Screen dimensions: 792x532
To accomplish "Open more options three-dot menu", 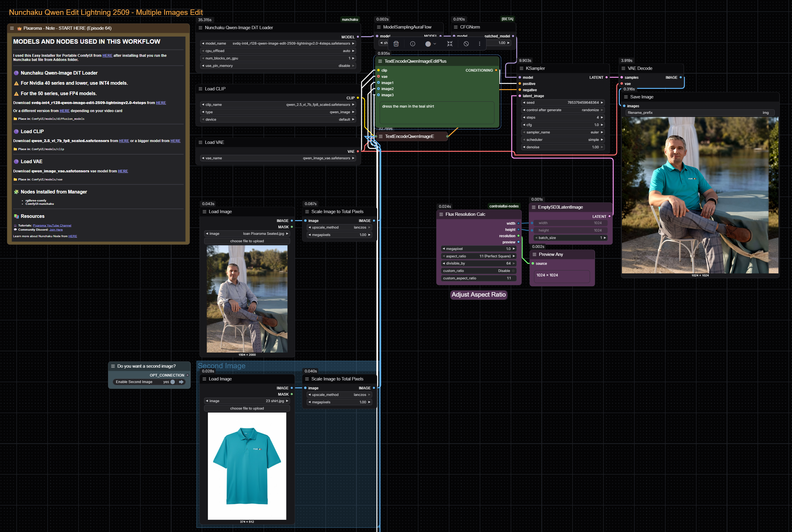I will point(479,44).
